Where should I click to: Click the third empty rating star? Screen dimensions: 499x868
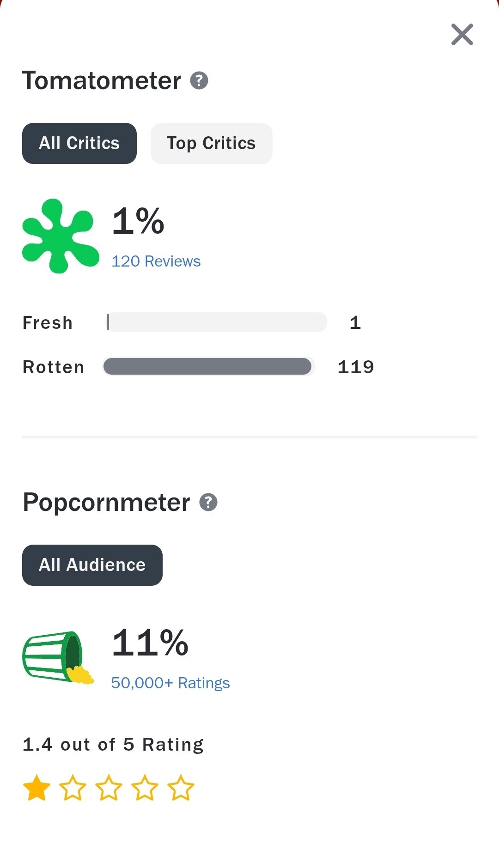[109, 788]
